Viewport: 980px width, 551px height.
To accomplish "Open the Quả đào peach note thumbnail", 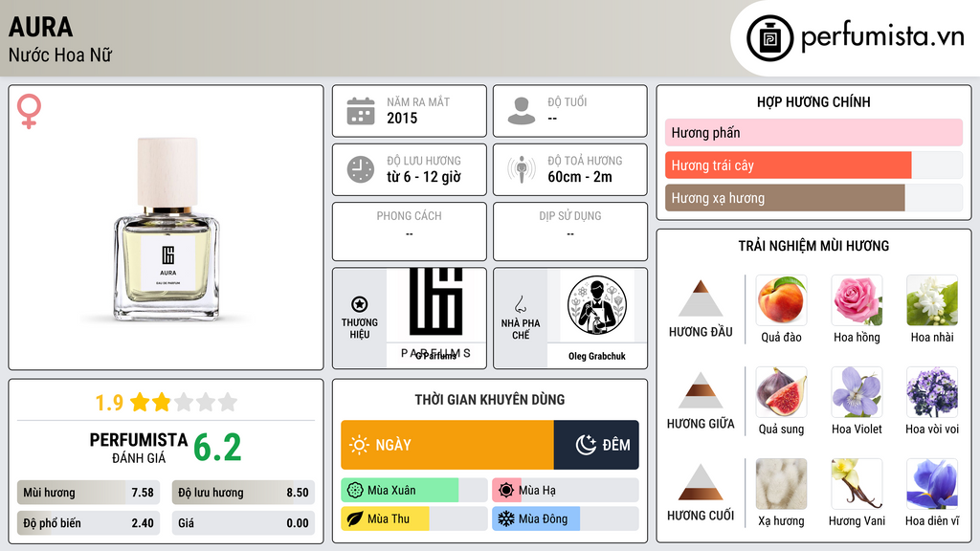I will point(781,300).
